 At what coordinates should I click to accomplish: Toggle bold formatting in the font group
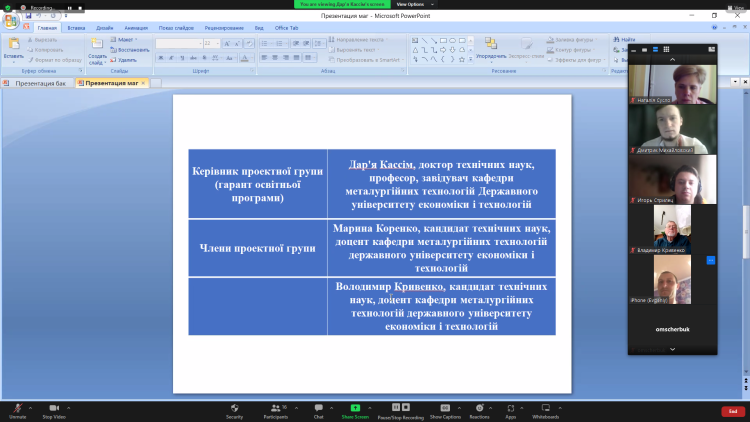click(160, 58)
